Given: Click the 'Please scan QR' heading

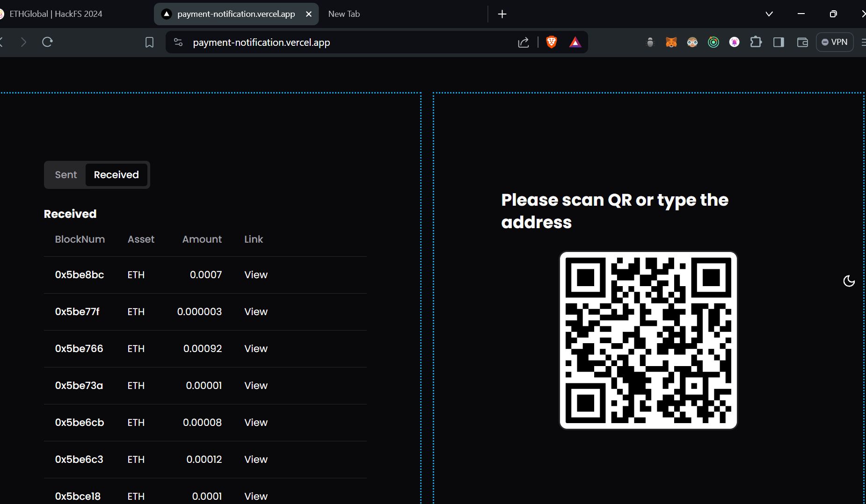Looking at the screenshot, I should (x=615, y=211).
